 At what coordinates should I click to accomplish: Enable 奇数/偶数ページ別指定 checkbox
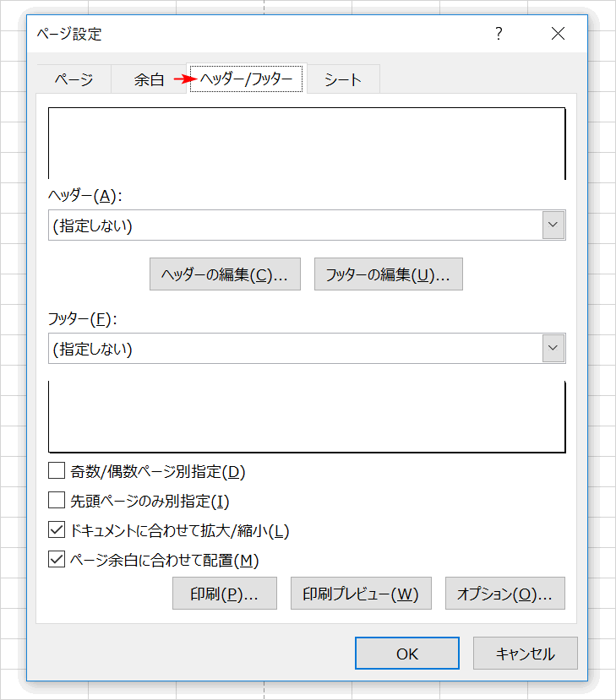click(x=57, y=471)
